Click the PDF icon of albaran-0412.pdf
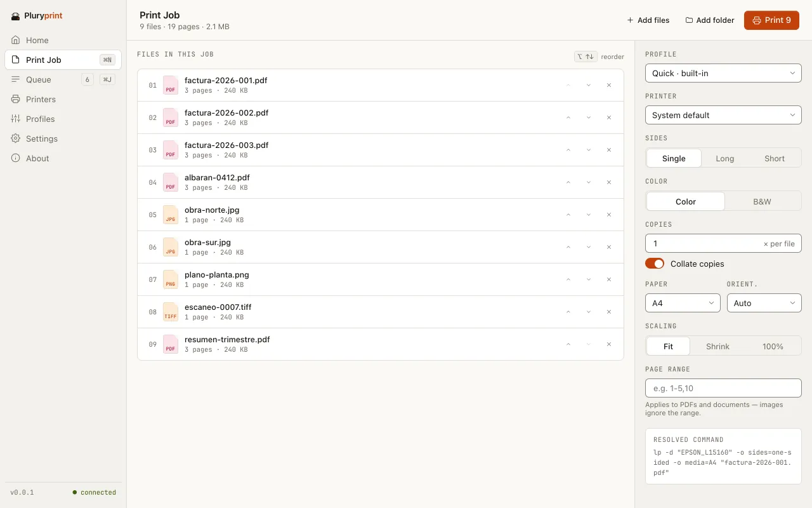Viewport: 812px width, 508px height. (x=171, y=182)
